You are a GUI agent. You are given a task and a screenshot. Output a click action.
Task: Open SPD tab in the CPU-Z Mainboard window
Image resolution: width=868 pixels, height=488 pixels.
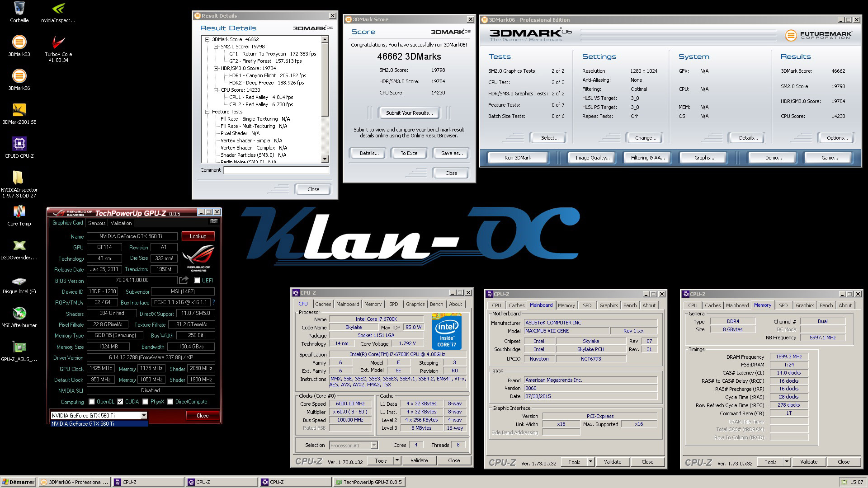pyautogui.click(x=587, y=305)
